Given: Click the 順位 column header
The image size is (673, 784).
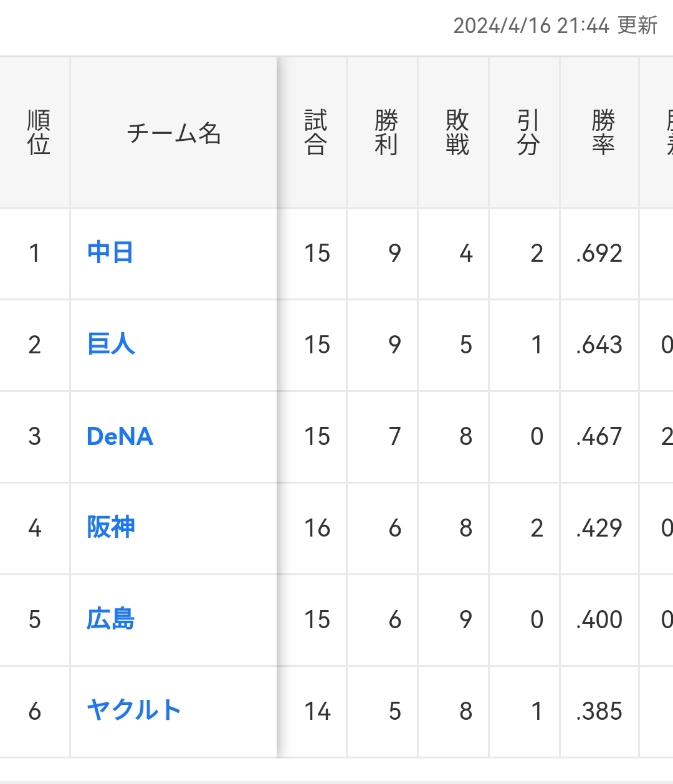Looking at the screenshot, I should tap(38, 133).
